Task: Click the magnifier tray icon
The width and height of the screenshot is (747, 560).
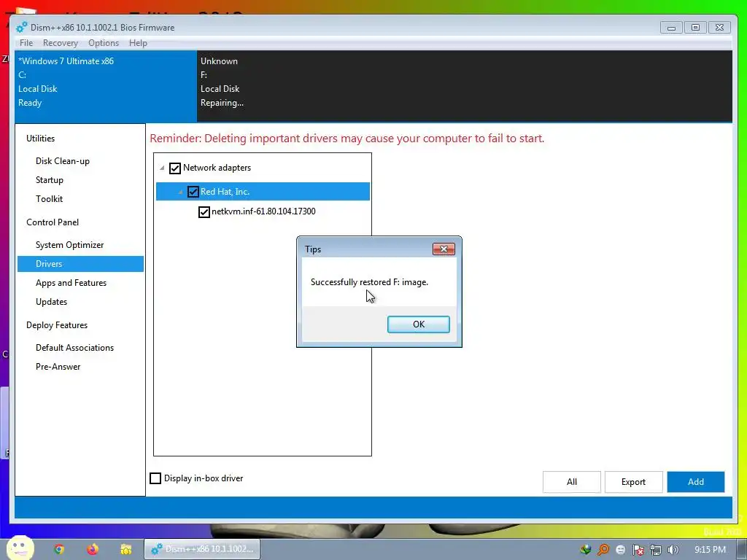Action: pyautogui.click(x=603, y=550)
